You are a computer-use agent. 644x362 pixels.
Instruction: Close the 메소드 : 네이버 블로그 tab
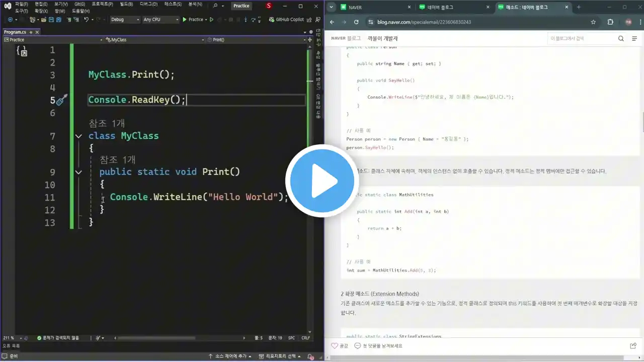(x=566, y=8)
